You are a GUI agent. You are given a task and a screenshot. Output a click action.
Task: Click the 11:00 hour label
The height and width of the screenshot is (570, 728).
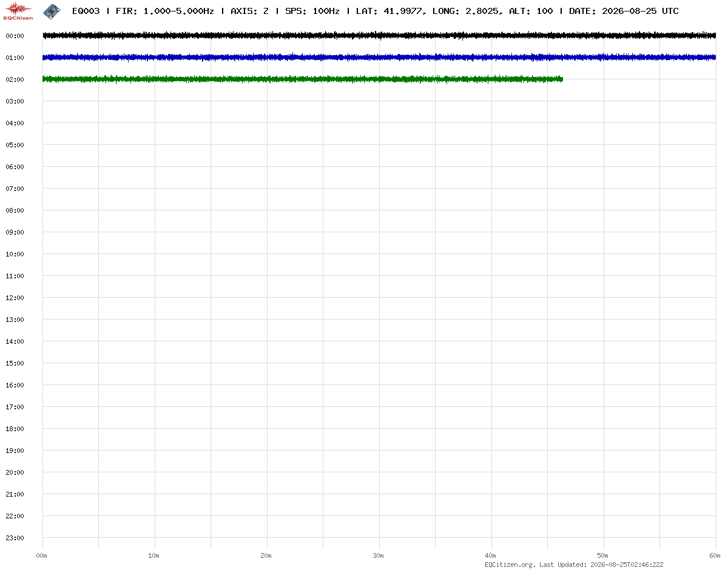pyautogui.click(x=15, y=276)
